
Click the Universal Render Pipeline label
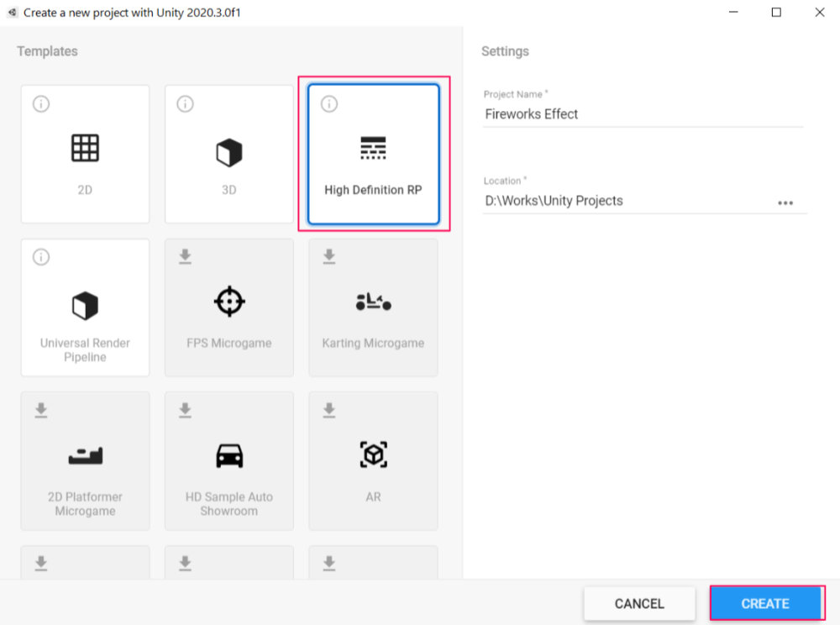coord(85,349)
